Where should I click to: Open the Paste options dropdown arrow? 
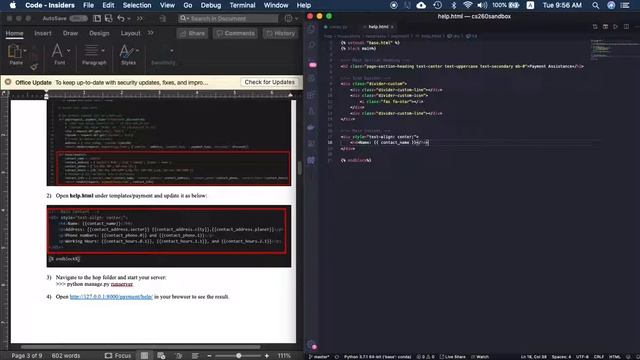coord(25,51)
